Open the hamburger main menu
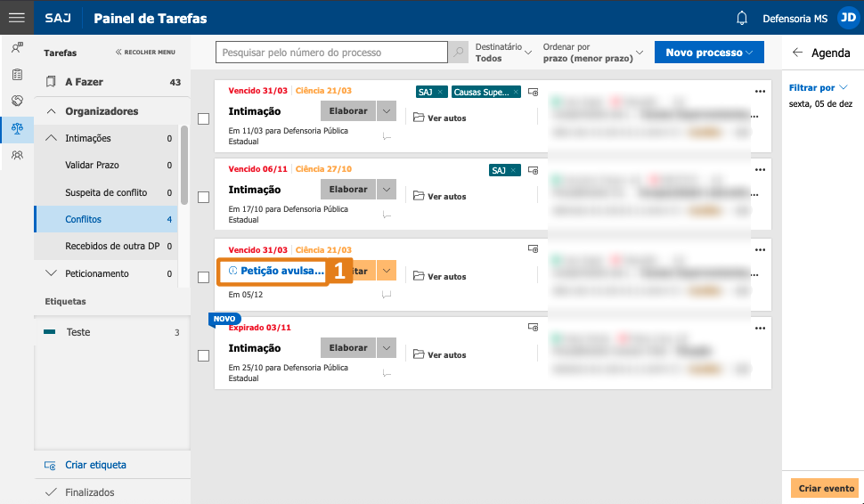The image size is (864, 504). 16,18
